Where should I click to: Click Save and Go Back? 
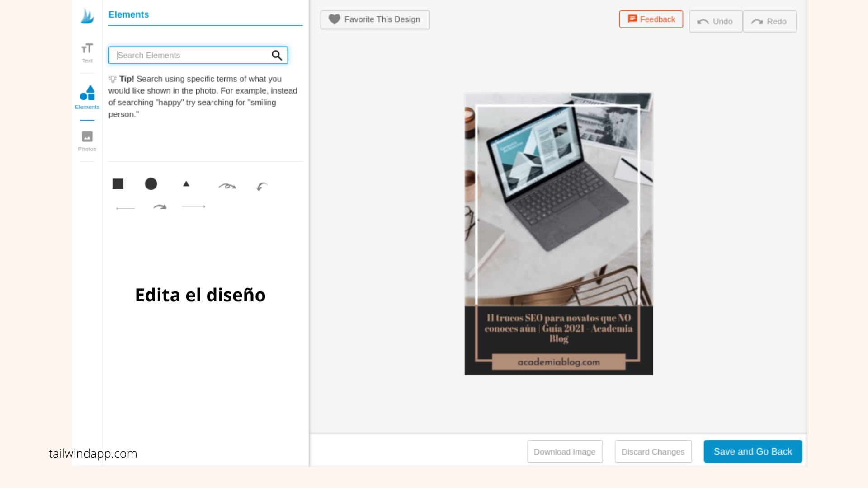(753, 451)
